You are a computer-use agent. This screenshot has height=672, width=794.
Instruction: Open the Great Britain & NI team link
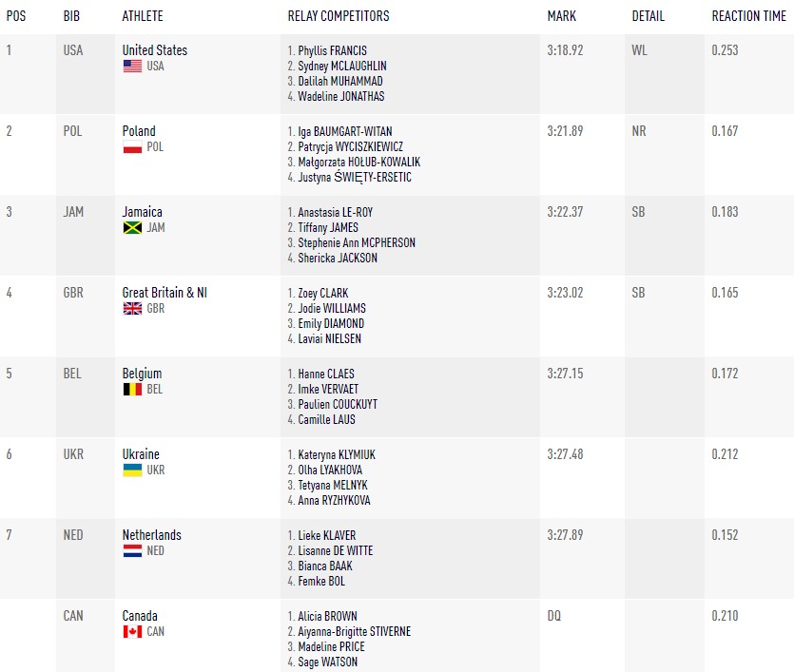pos(165,293)
